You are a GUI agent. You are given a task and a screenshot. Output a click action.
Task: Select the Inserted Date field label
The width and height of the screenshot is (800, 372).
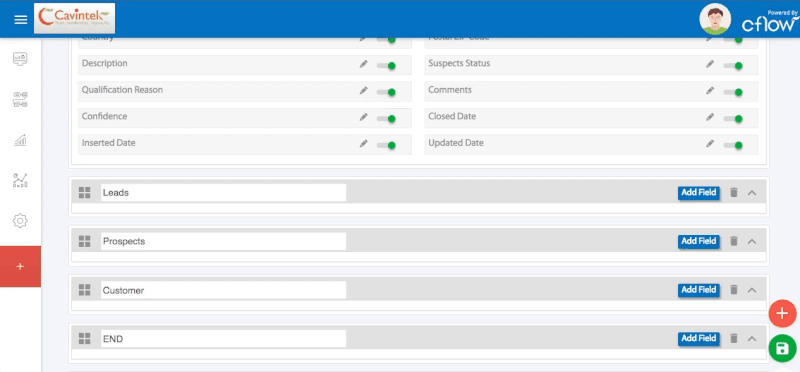[109, 143]
